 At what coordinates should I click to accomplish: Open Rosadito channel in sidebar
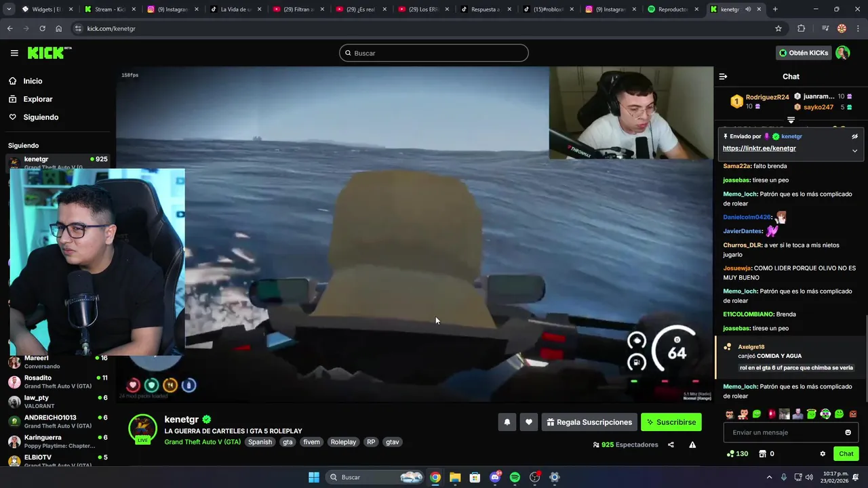point(58,382)
